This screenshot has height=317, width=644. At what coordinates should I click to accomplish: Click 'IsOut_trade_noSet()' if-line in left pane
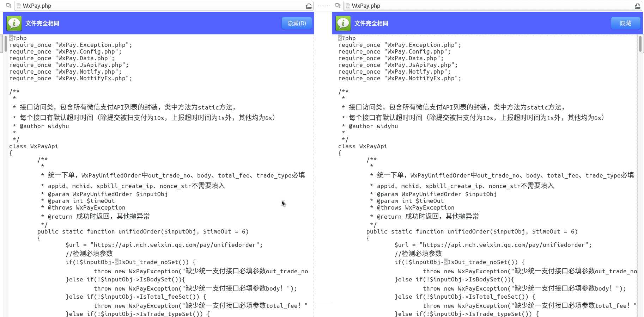click(x=130, y=262)
